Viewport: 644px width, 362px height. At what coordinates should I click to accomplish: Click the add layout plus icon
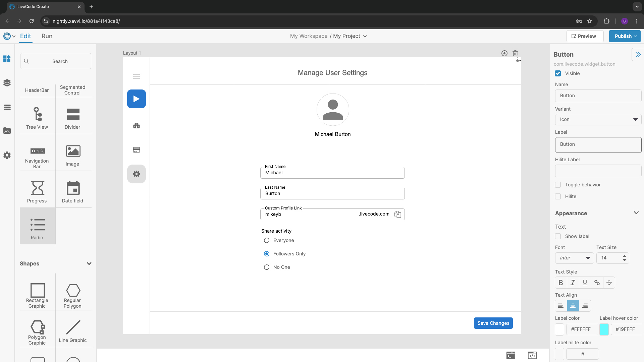[504, 53]
